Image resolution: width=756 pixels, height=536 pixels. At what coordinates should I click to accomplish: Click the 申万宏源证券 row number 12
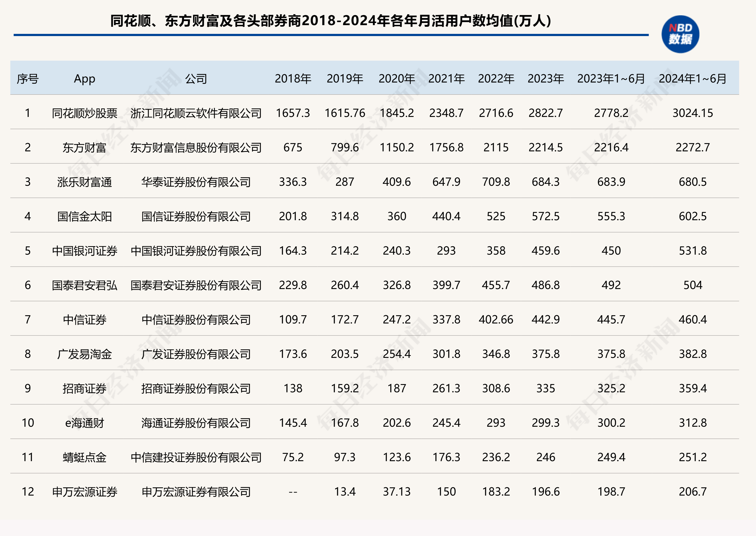click(29, 491)
